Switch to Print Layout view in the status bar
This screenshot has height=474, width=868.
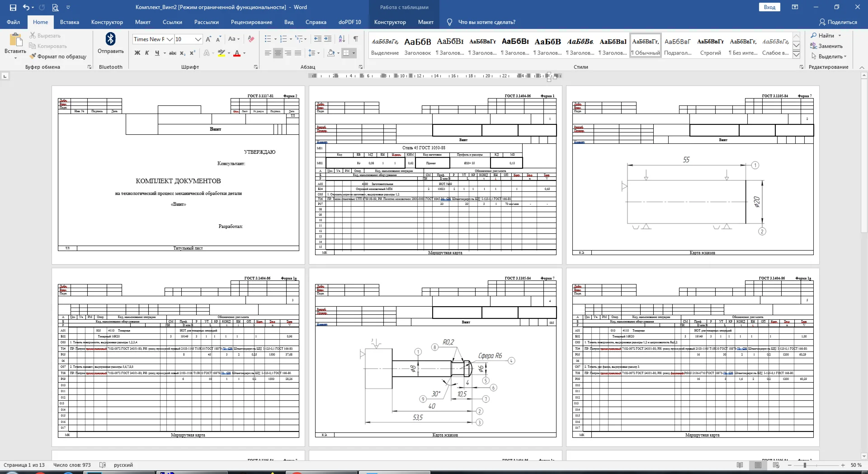(758, 465)
